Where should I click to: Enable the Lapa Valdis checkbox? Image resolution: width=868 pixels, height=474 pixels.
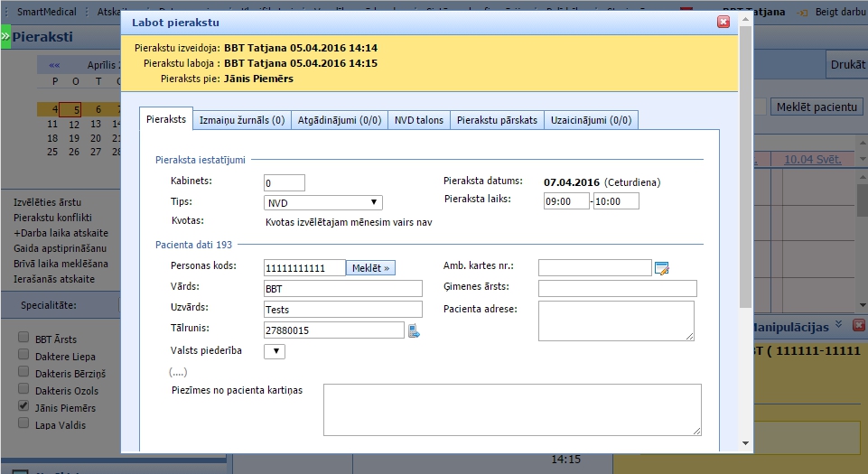tap(23, 424)
